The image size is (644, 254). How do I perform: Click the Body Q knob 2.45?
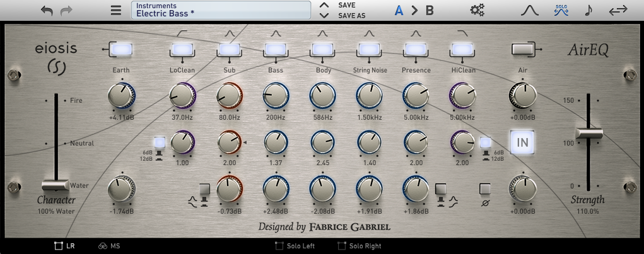tap(323, 142)
